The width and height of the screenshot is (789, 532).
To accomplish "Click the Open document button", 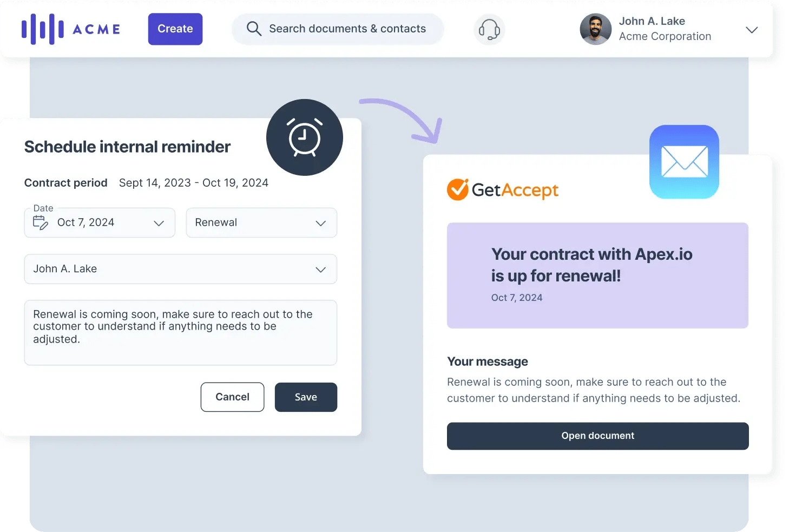I will [x=597, y=436].
